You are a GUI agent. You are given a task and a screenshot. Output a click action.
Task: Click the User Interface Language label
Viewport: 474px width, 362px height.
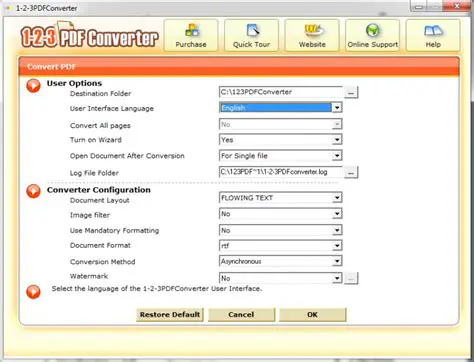coord(112,109)
